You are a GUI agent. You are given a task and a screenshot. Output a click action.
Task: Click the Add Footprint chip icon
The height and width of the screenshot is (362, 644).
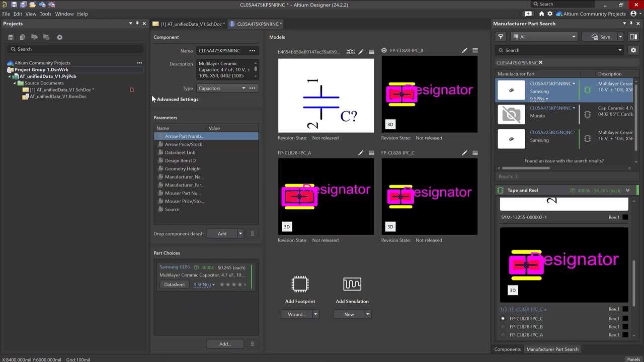tap(300, 284)
